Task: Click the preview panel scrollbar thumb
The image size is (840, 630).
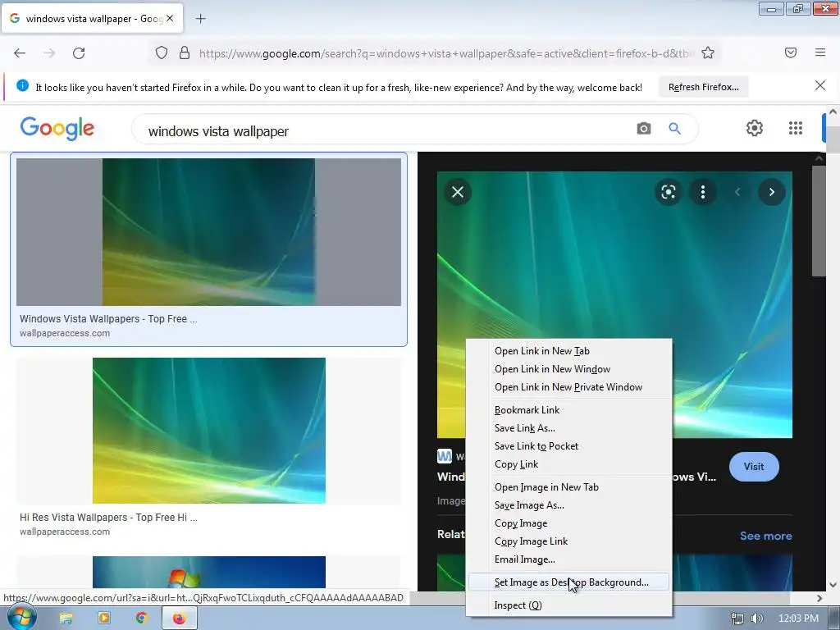Action: [819, 221]
